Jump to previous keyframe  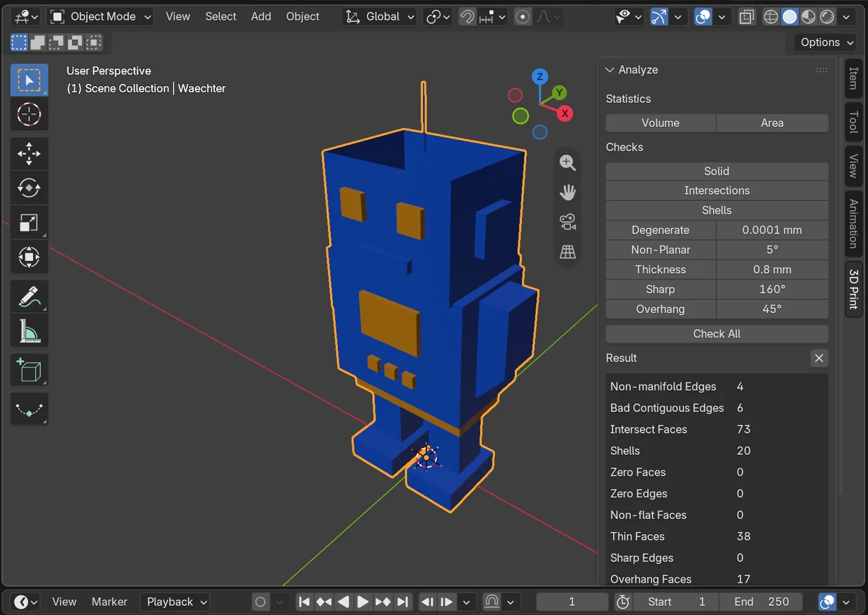pos(323,602)
